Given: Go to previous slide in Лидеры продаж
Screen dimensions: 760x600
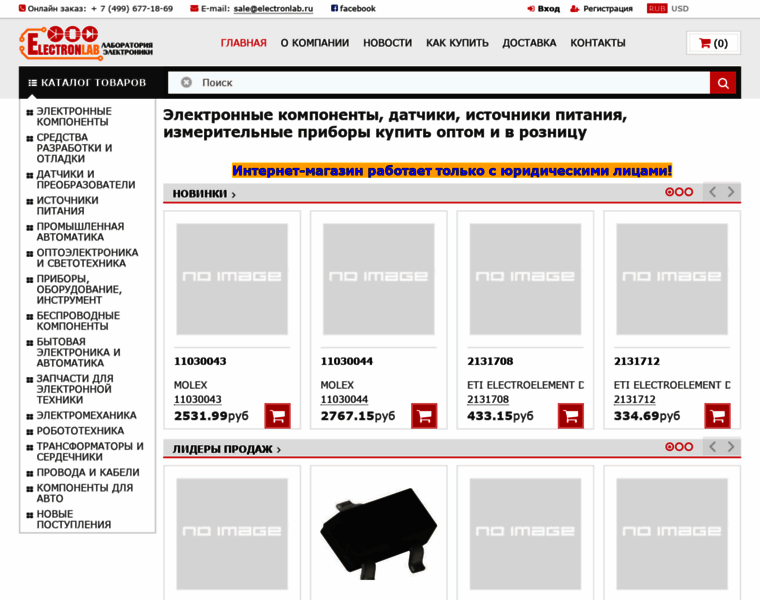Looking at the screenshot, I should 712,447.
